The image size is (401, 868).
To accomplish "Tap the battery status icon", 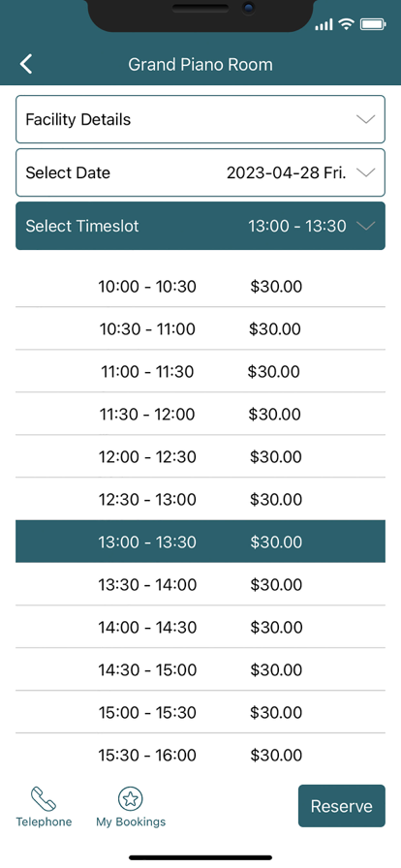I will click(x=373, y=24).
